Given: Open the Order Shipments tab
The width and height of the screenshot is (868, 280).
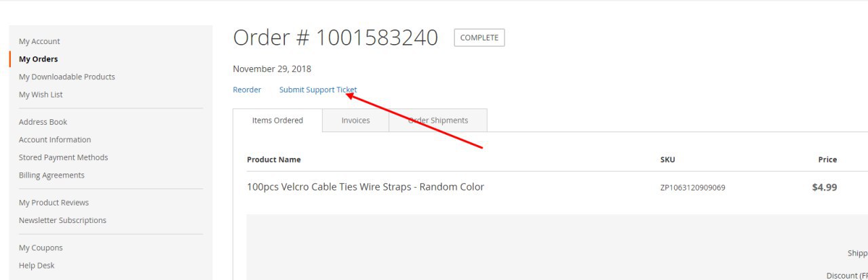Looking at the screenshot, I should [x=438, y=120].
